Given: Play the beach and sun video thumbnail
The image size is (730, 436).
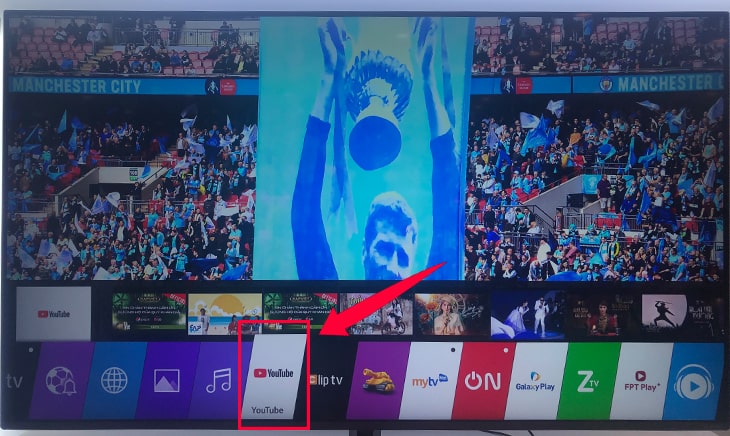Looking at the screenshot, I should tap(224, 314).
